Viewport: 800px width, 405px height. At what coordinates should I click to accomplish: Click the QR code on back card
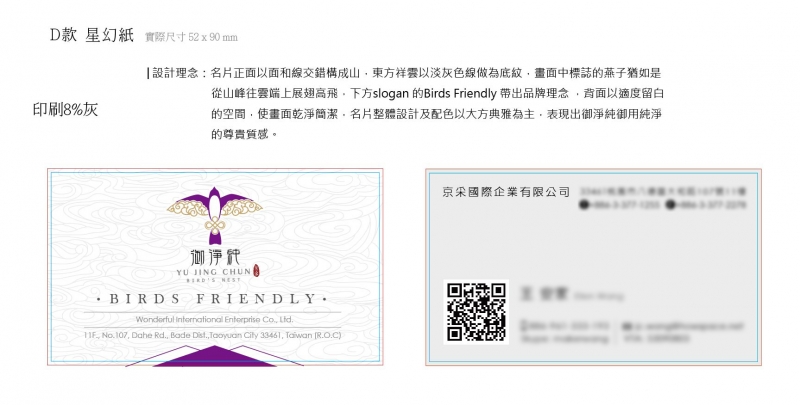476,312
